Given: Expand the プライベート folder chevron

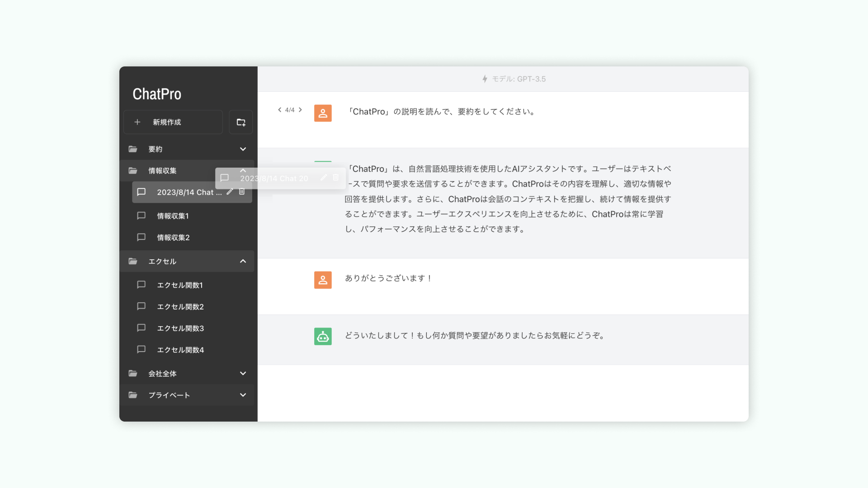Looking at the screenshot, I should 243,395.
